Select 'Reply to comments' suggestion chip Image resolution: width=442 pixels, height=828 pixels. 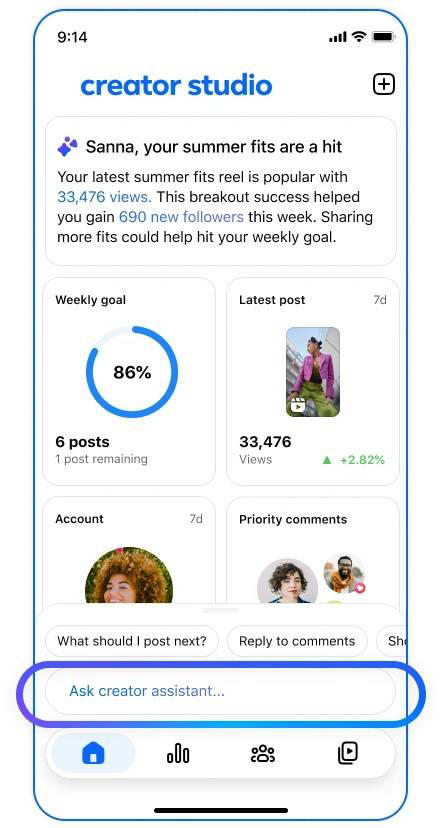coord(297,641)
